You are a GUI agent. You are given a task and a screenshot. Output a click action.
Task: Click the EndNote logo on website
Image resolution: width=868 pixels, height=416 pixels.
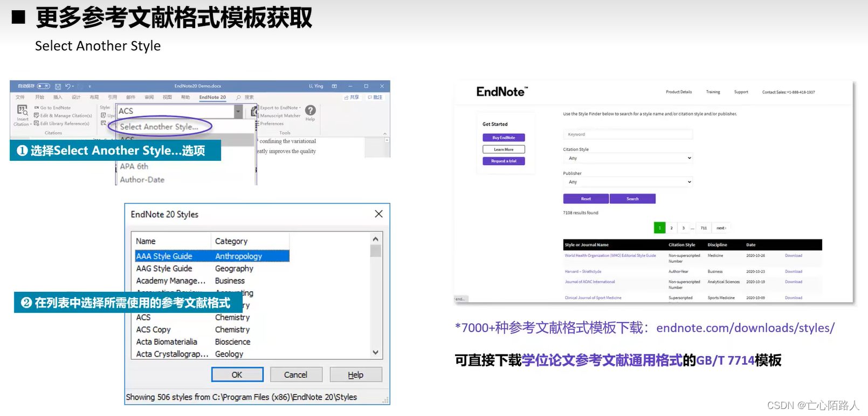(x=502, y=92)
